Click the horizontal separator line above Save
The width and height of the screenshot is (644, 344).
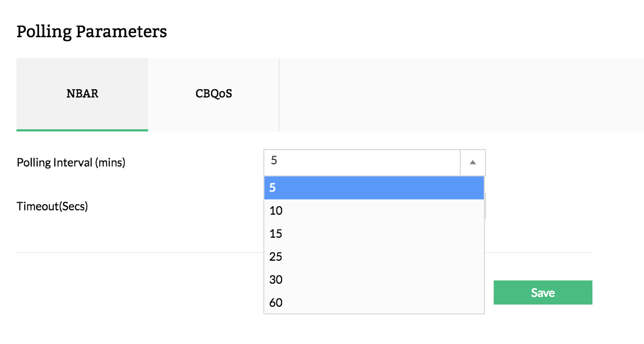pyautogui.click(x=137, y=253)
